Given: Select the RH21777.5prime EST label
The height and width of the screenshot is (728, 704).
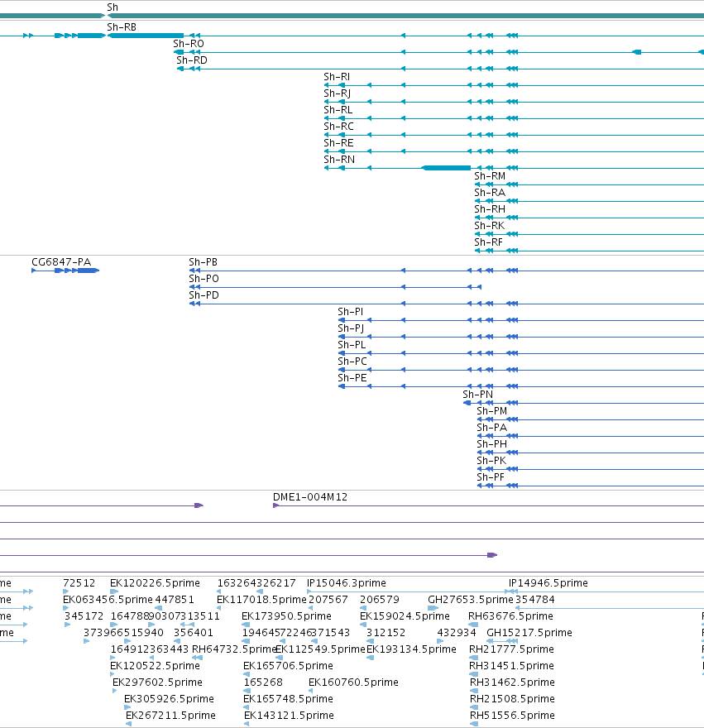Looking at the screenshot, I should click(x=512, y=649).
